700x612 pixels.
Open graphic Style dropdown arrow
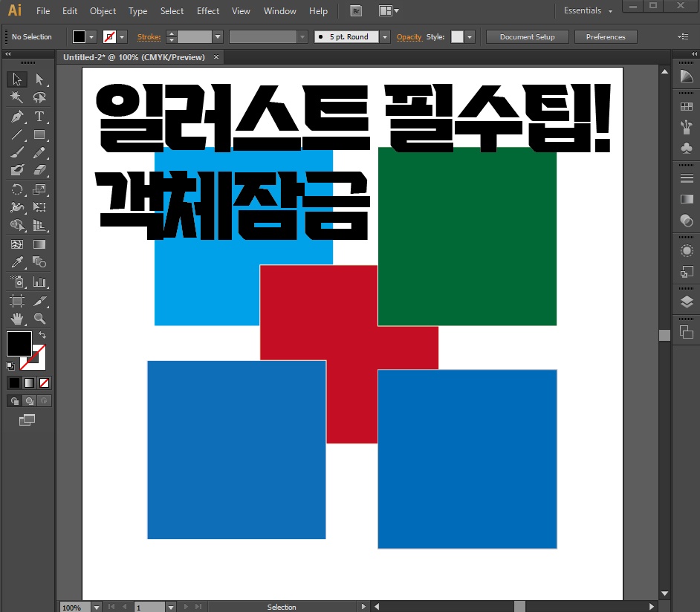pos(469,37)
